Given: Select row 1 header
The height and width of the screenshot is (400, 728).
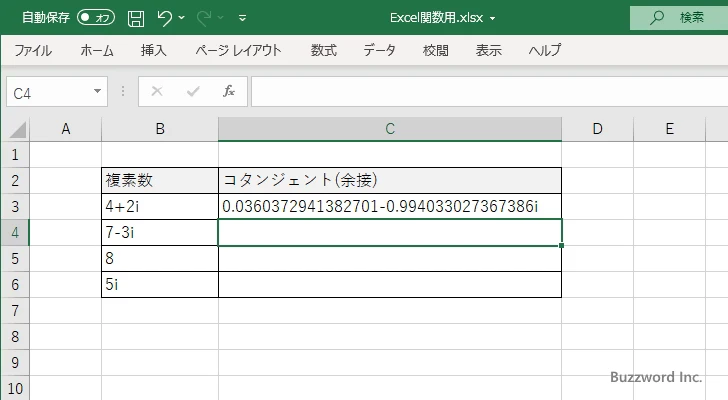Looking at the screenshot, I should 15,155.
